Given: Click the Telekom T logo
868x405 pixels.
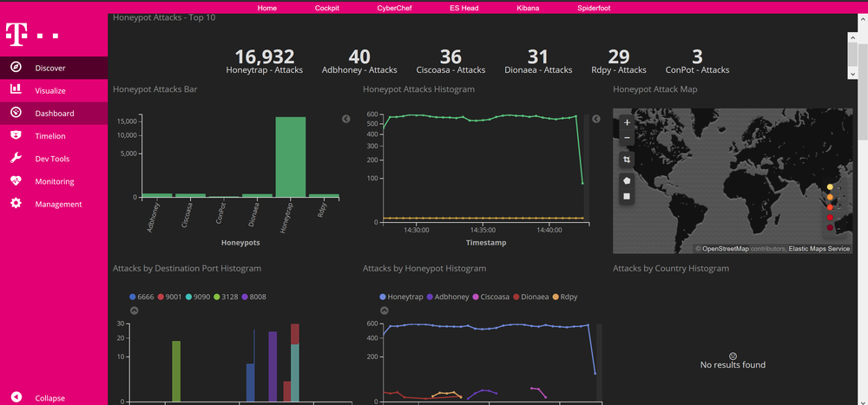Looking at the screenshot, I should click(16, 35).
